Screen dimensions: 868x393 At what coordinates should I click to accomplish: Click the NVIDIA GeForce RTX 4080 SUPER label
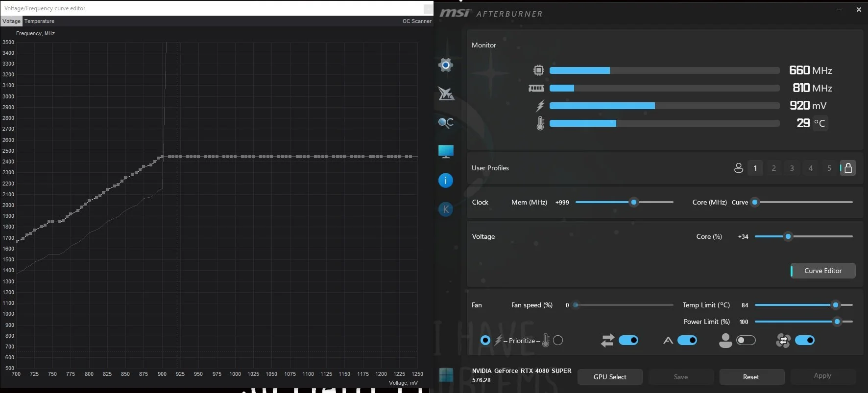point(522,370)
